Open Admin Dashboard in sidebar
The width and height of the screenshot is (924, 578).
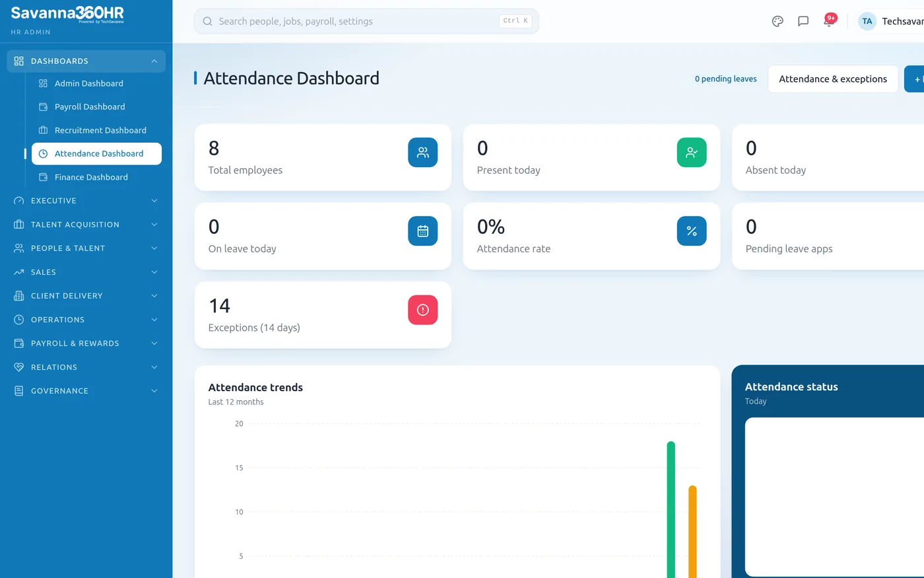pos(96,83)
